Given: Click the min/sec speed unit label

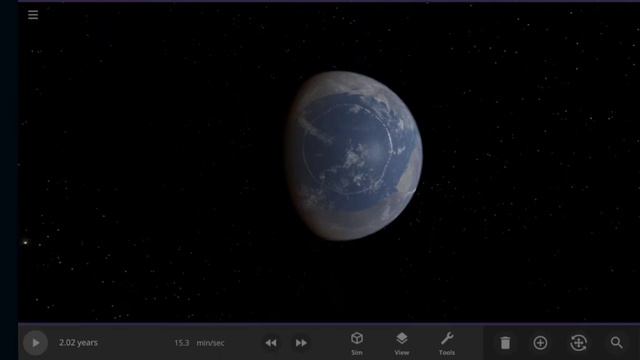Looking at the screenshot, I should (210, 343).
